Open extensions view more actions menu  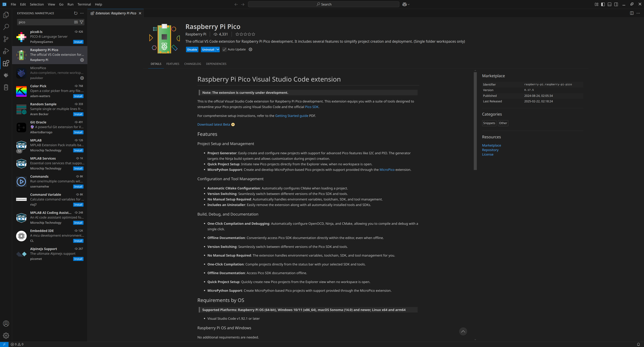(x=82, y=13)
